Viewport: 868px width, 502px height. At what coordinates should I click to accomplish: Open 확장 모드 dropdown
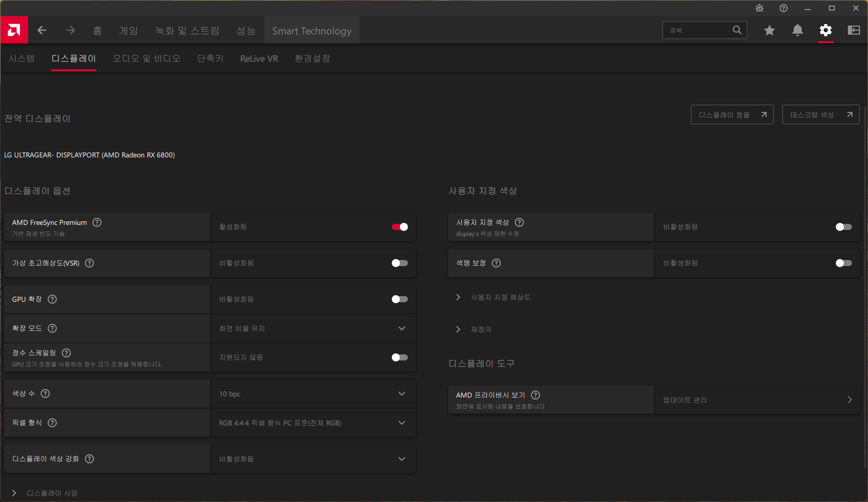click(313, 328)
